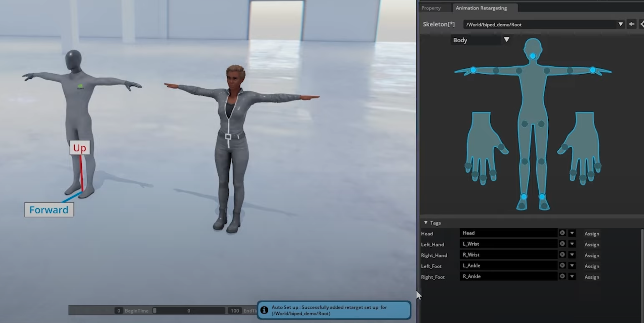The image size is (644, 323).
Task: Click the left-arrow icon beside Skeleton path
Action: click(x=631, y=24)
